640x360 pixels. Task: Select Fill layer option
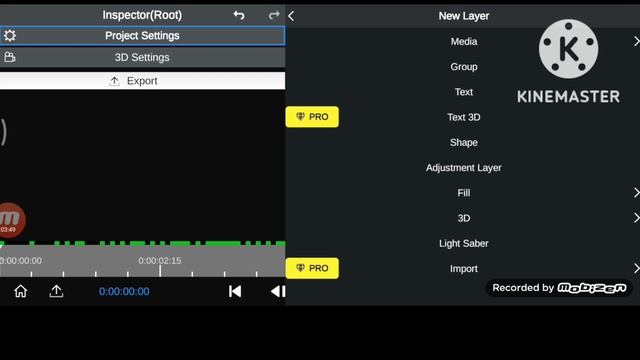(x=464, y=193)
